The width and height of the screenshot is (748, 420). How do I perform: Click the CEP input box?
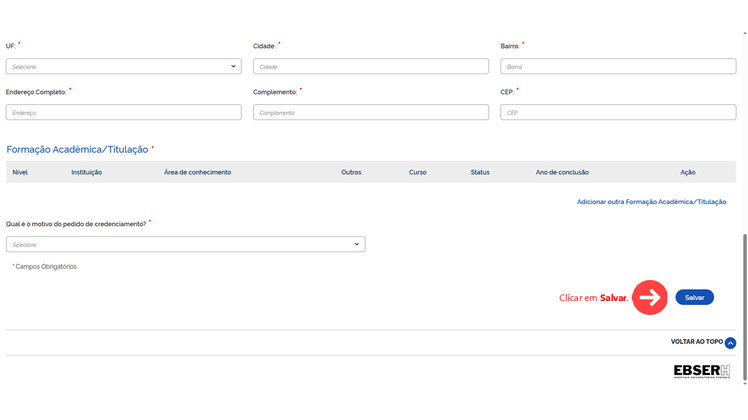(x=618, y=112)
